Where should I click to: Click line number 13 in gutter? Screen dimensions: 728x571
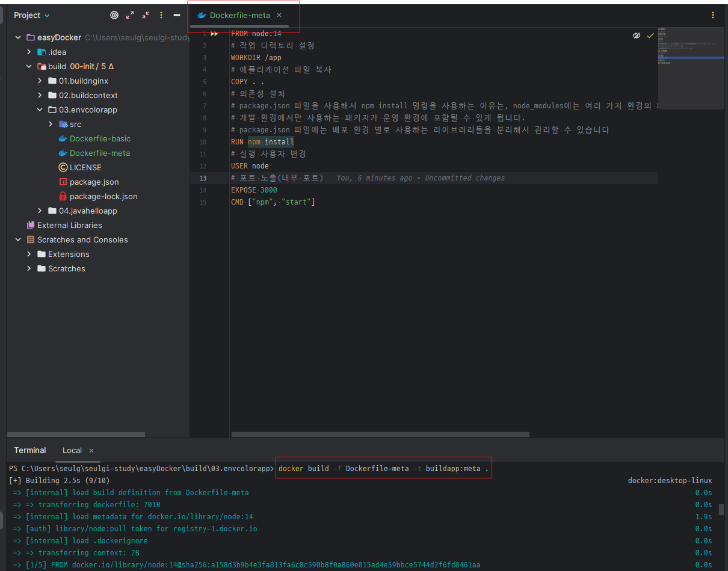point(202,178)
